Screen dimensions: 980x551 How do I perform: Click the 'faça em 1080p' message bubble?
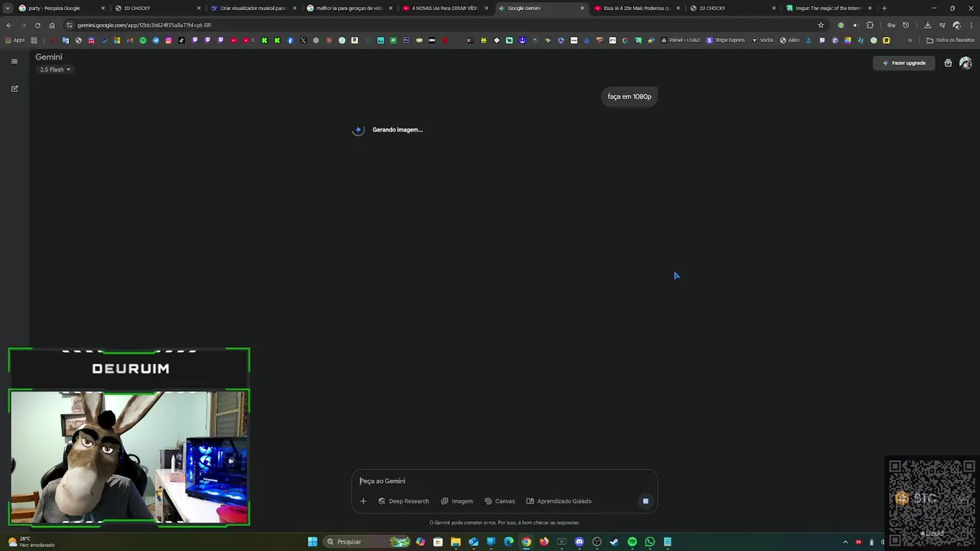629,96
